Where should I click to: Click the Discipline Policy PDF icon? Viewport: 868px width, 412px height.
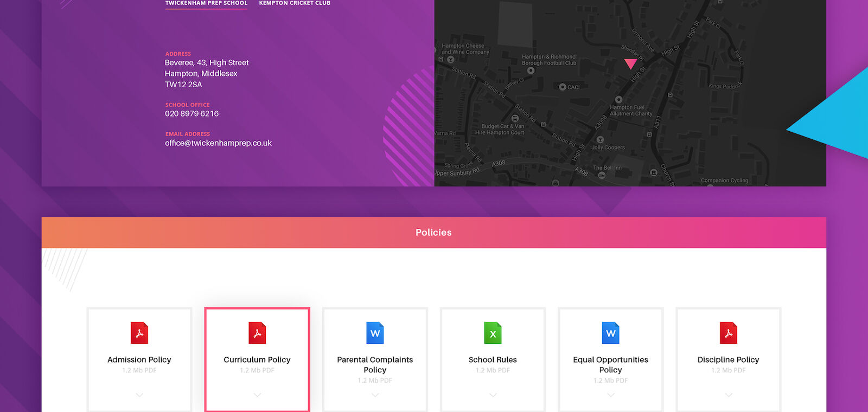[728, 333]
